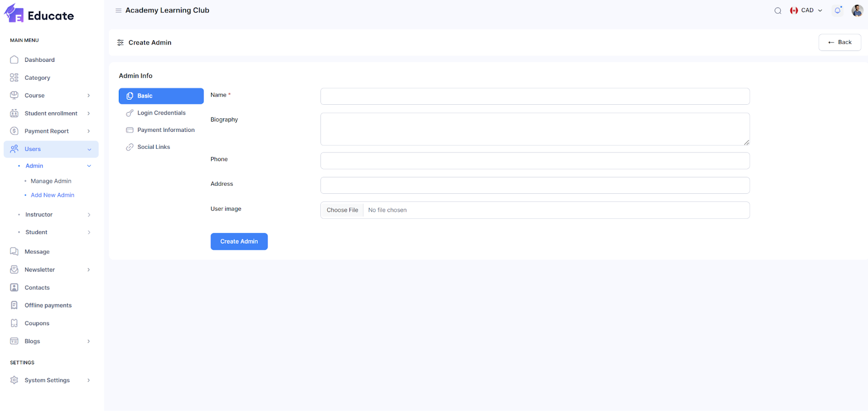Select the Payment Information tab
Image resolution: width=868 pixels, height=411 pixels.
tap(165, 130)
